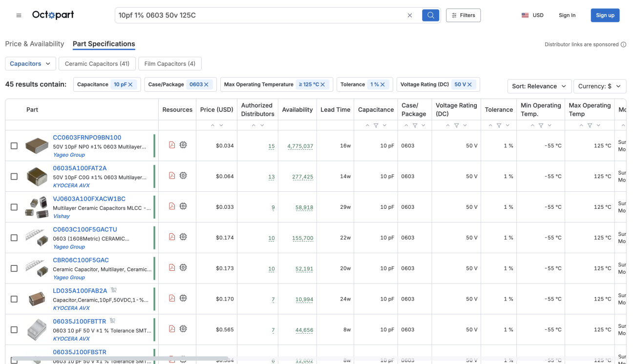The width and height of the screenshot is (635, 364).
Task: Open datasheet PDF for 06035A100FAT2A
Action: (172, 176)
